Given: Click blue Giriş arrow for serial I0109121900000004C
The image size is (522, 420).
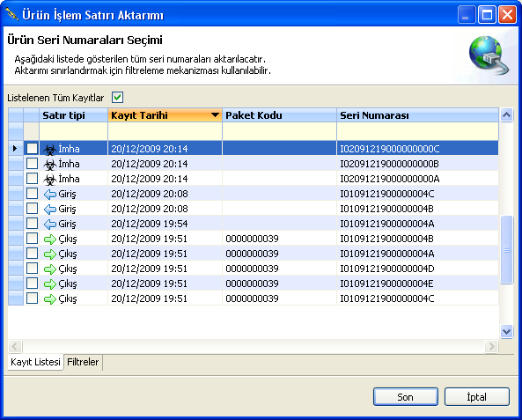Looking at the screenshot, I should click(50, 194).
